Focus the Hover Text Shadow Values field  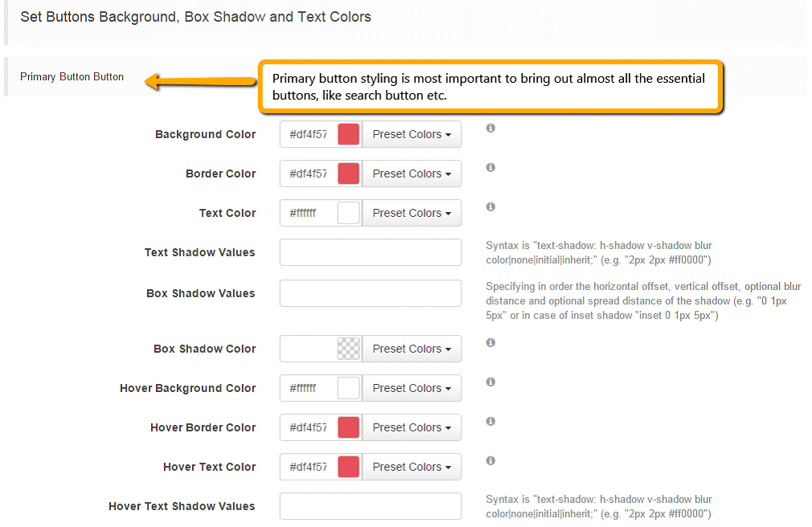(x=371, y=506)
